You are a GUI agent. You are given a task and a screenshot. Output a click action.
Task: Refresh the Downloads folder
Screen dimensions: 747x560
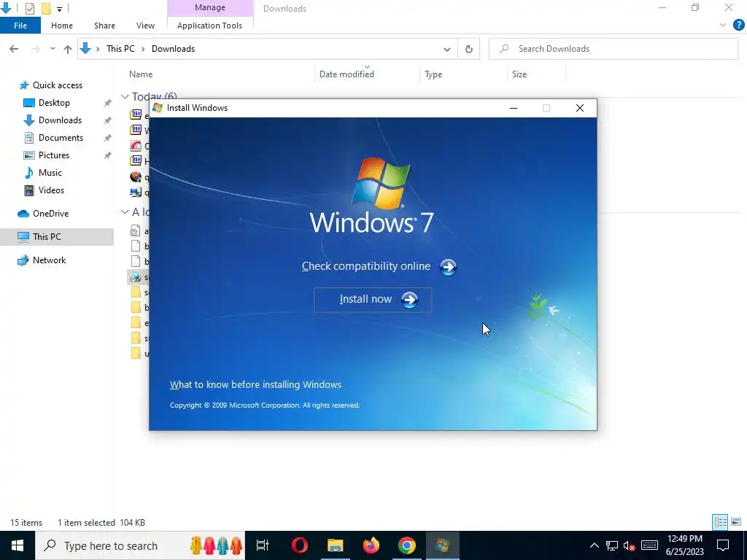[469, 49]
